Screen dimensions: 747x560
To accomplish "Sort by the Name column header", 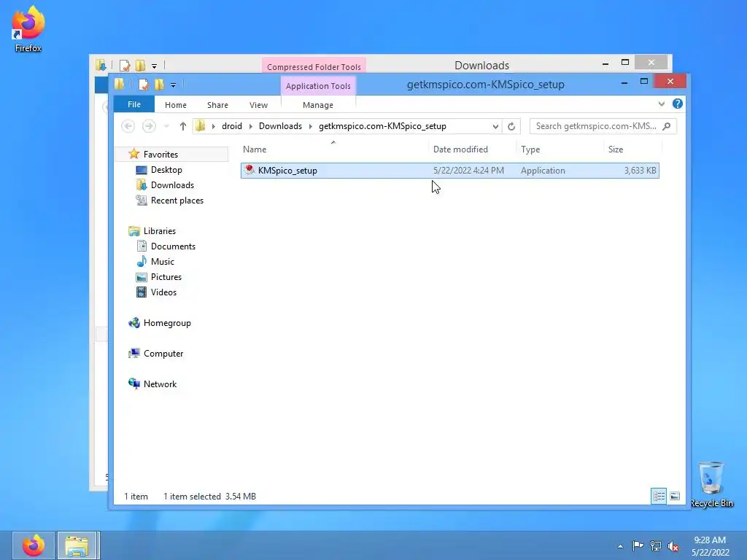I will click(255, 149).
